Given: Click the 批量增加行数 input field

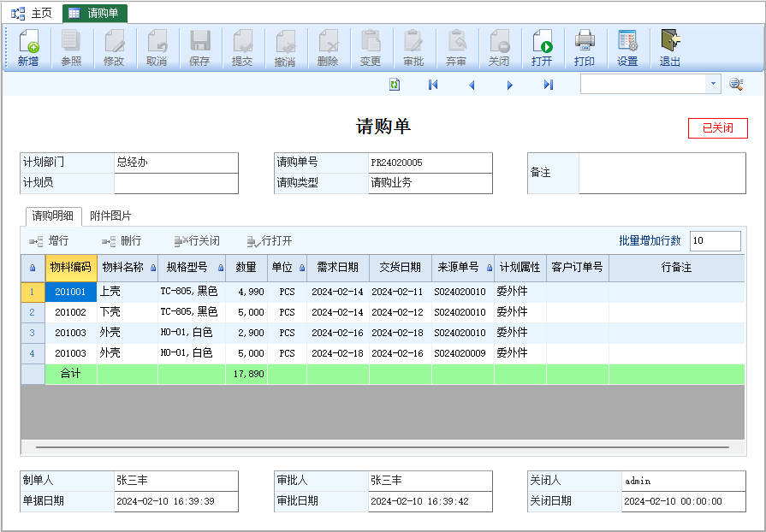Looking at the screenshot, I should point(715,241).
